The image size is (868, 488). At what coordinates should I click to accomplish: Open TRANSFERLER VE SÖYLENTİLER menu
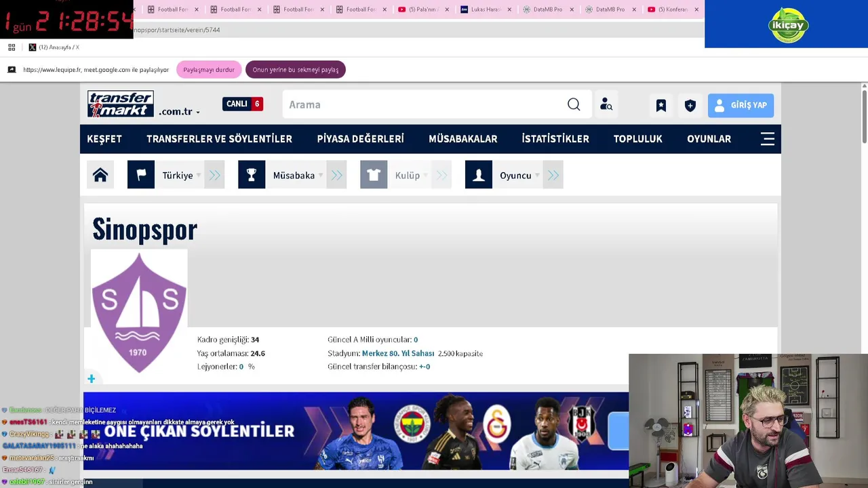point(219,138)
